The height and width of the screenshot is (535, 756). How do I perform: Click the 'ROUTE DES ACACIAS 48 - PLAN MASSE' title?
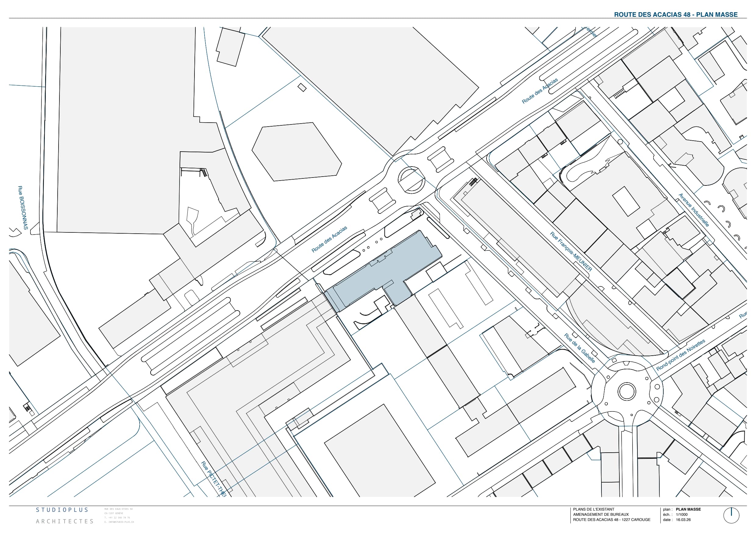click(x=676, y=15)
